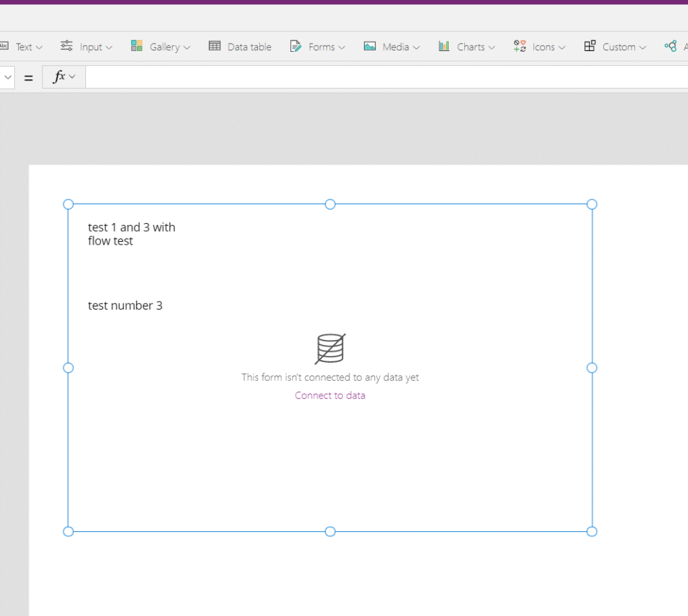This screenshot has width=688, height=616.
Task: Expand the Forms dropdown chevron
Action: pyautogui.click(x=342, y=48)
